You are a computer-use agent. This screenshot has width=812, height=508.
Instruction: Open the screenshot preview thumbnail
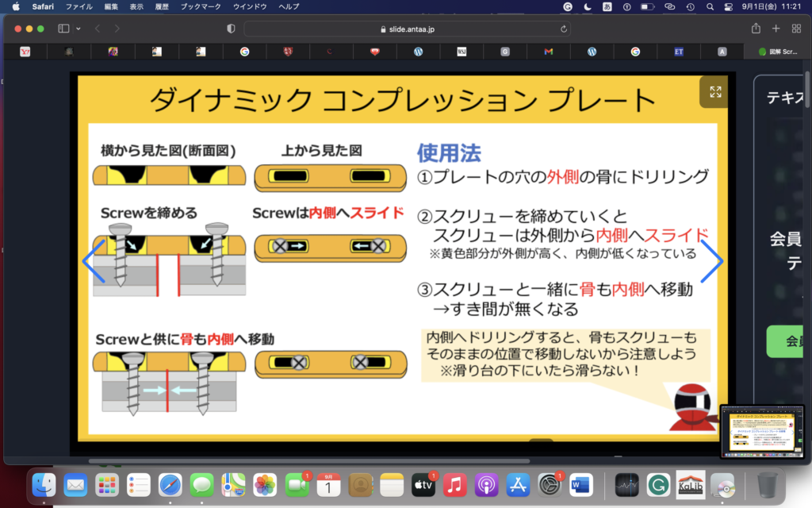pos(764,431)
